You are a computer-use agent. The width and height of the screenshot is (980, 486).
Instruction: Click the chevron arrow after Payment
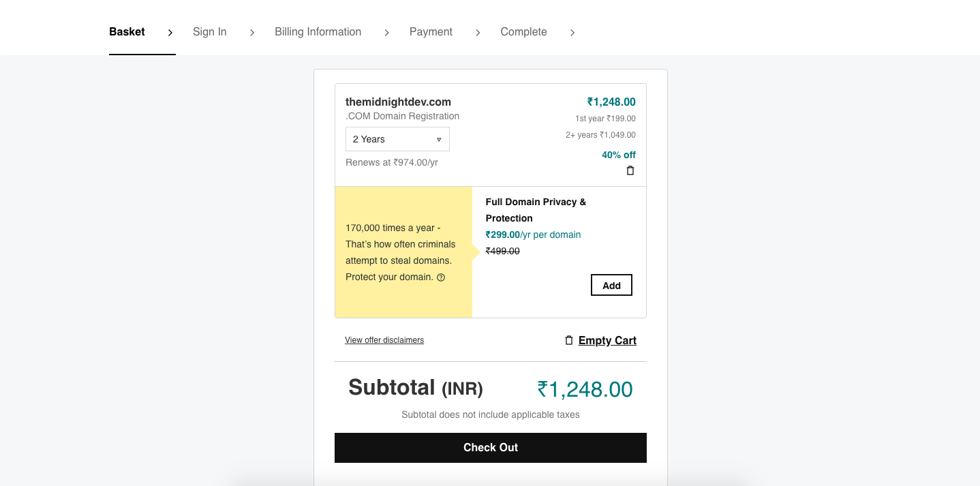(x=478, y=33)
